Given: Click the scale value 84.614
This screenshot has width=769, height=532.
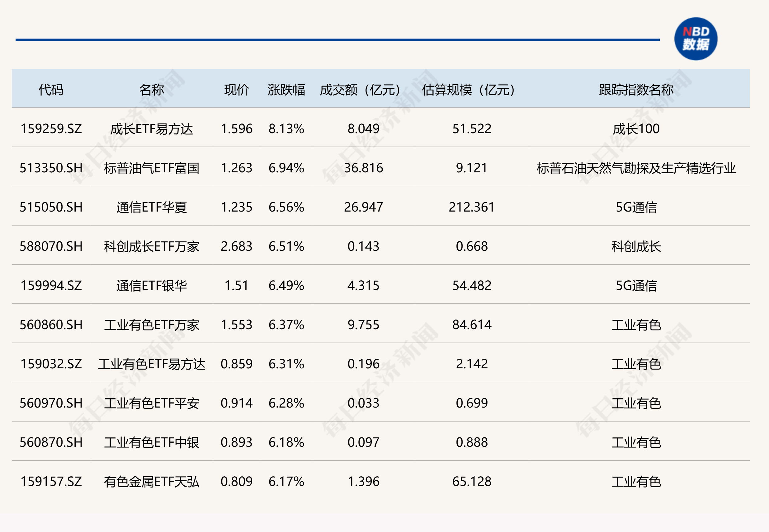Looking at the screenshot, I should point(472,325).
